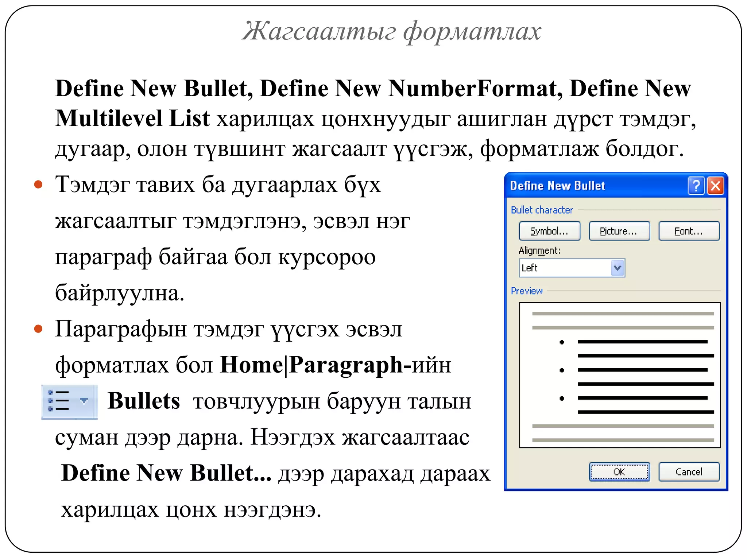Expand the Alignment dropdown arrow
747x560 pixels.
click(x=618, y=268)
